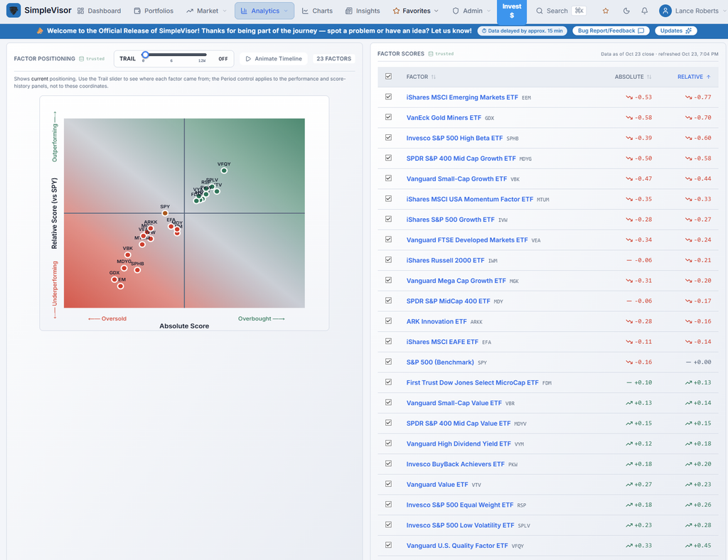The width and height of the screenshot is (728, 560).
Task: Toggle the select-all checkbox in the Factor header
Action: pyautogui.click(x=389, y=77)
